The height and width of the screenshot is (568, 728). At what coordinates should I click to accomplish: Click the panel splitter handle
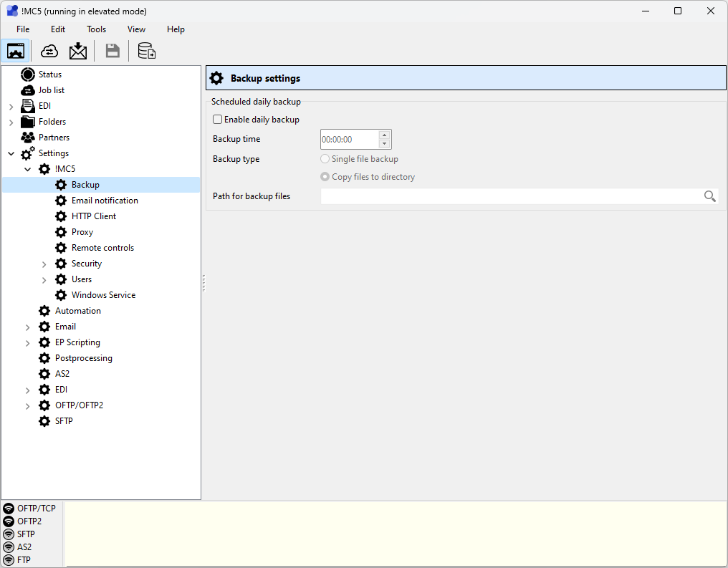coord(203,283)
